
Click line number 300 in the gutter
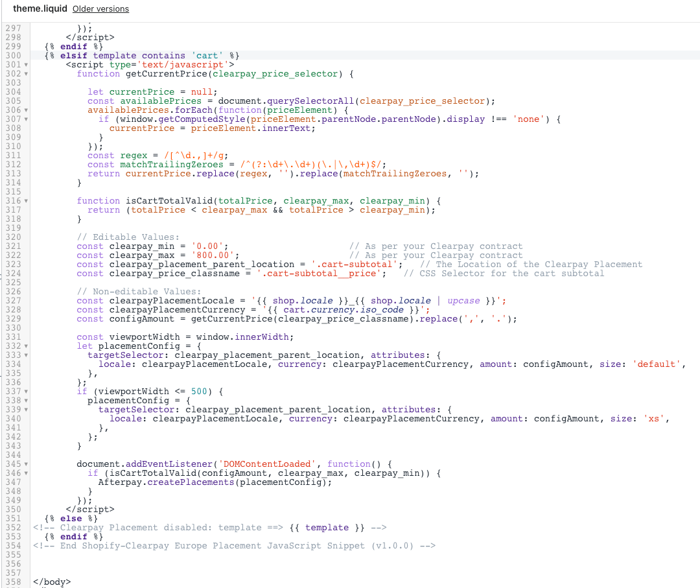click(14, 55)
